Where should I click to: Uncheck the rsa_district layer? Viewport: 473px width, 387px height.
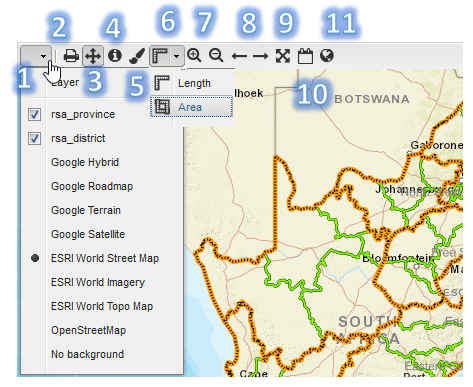tap(35, 138)
